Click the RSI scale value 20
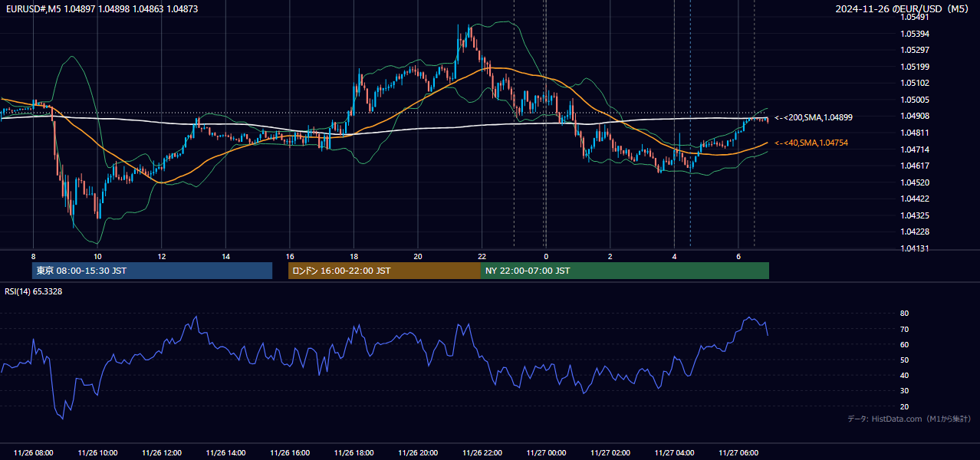 click(x=904, y=406)
